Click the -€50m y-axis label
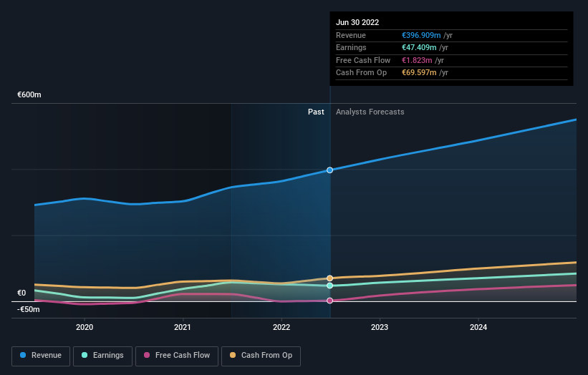Viewport: 588px width, 375px height. point(29,309)
